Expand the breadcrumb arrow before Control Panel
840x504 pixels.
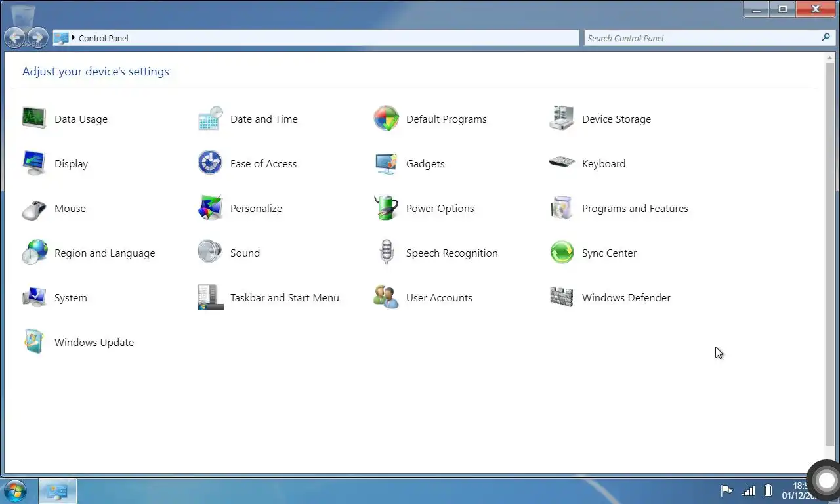pyautogui.click(x=73, y=37)
